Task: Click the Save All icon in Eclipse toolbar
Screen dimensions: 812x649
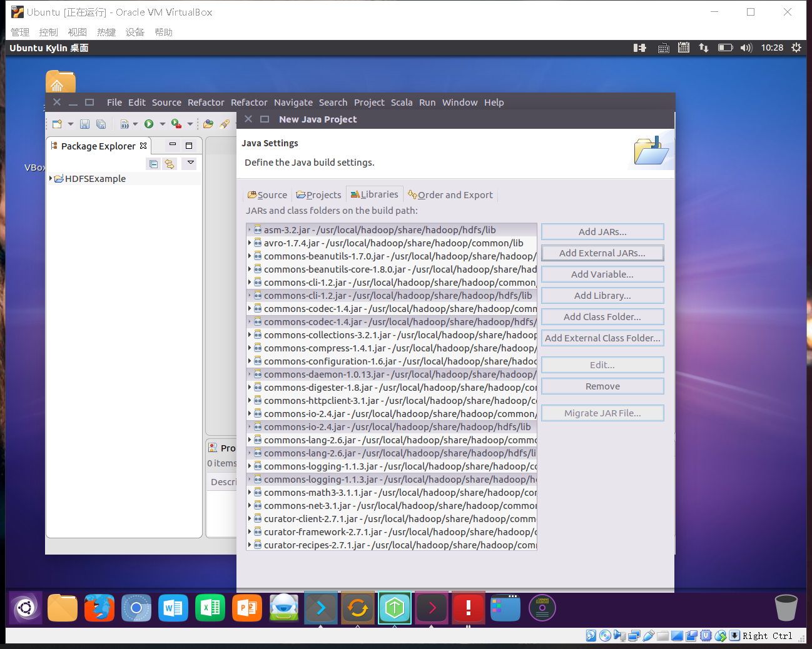Action: (x=101, y=124)
